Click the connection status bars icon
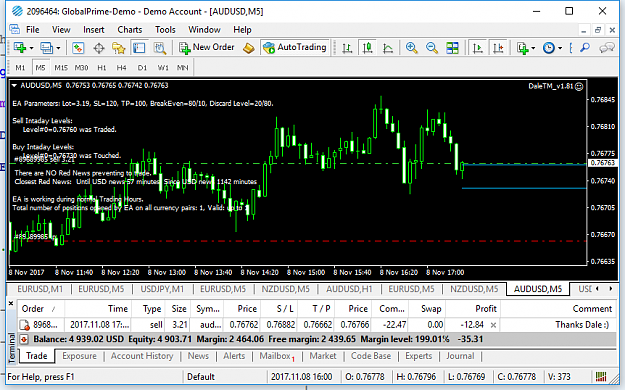 tap(601, 377)
